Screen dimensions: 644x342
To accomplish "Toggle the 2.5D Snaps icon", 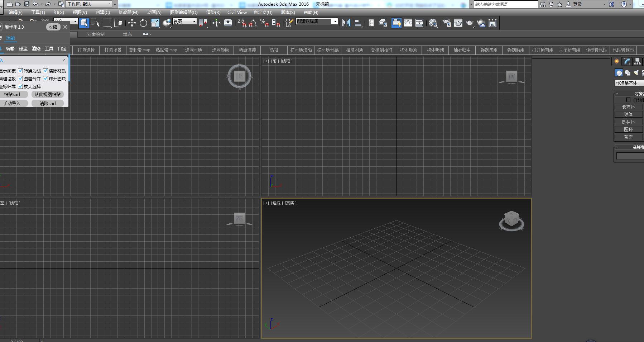I will pos(242,23).
